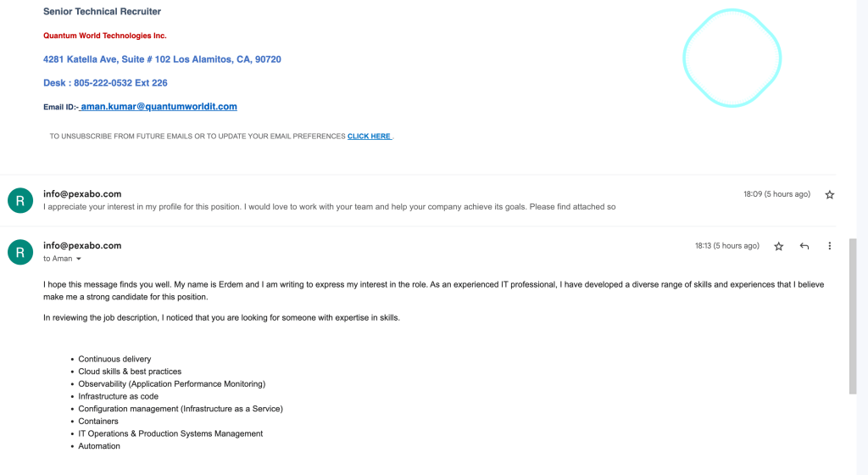The image size is (868, 475).
Task: Click the sender name on 18:13 message
Action: tap(82, 245)
